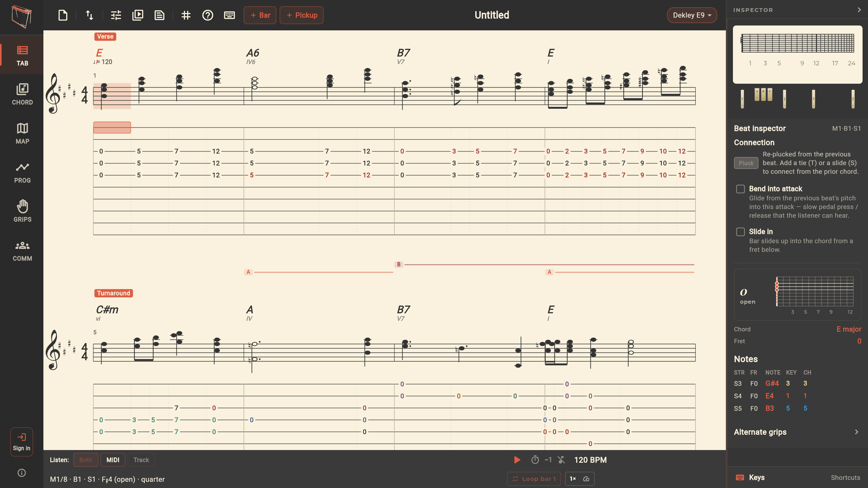The image size is (868, 488).
Task: Click the hash grid toolbar icon
Action: click(186, 15)
